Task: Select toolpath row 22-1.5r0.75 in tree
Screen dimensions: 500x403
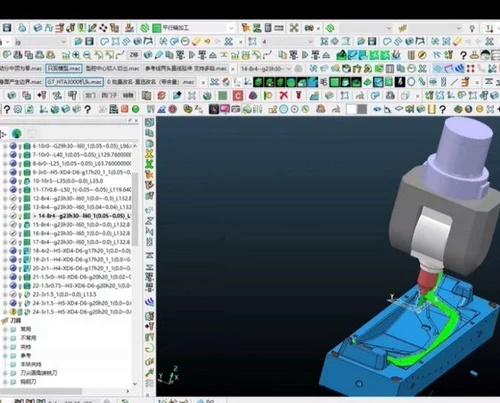Action: (82, 286)
